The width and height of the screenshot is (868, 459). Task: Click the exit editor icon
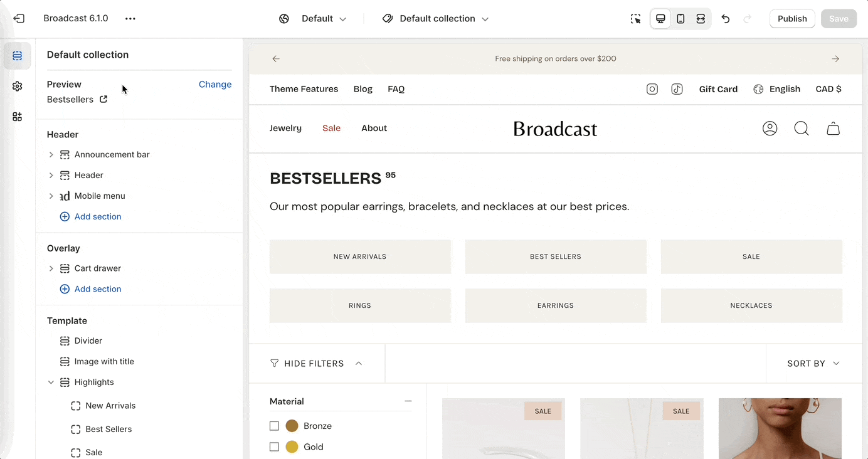pyautogui.click(x=19, y=19)
